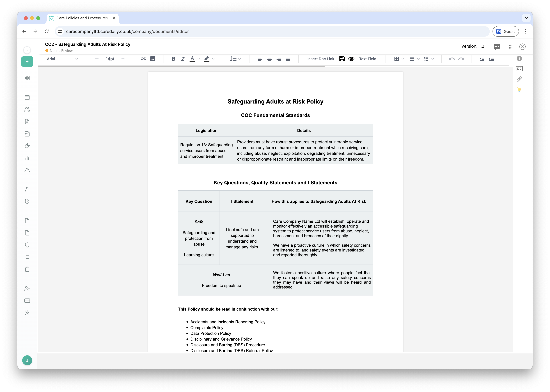Click the green plus create button
This screenshot has height=392, width=550.
tap(27, 62)
